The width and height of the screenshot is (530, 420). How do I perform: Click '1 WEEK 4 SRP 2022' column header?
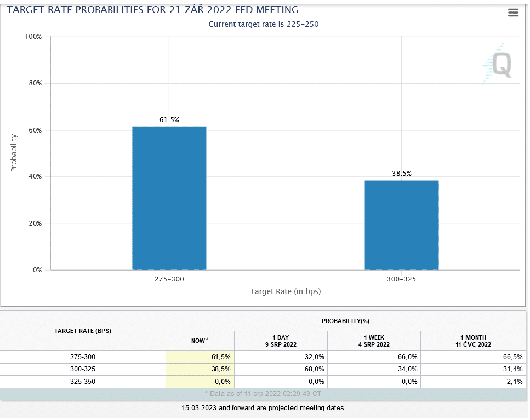click(375, 342)
